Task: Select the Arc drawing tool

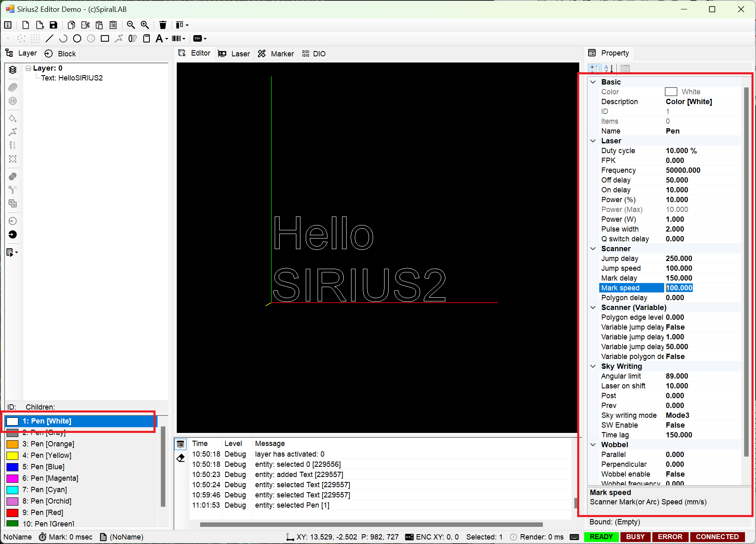Action: coord(63,38)
